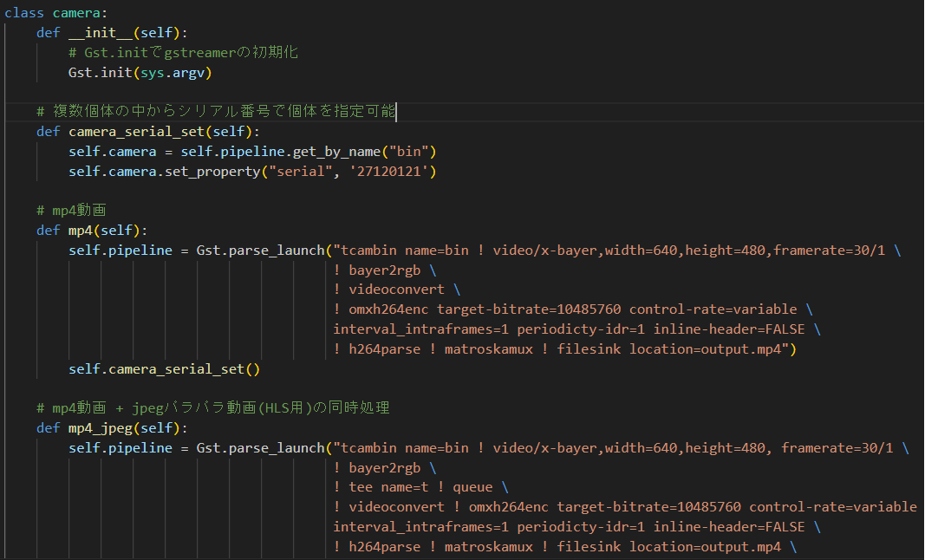This screenshot has height=560, width=925.
Task: Click the short comment "# mp4動画" above def mp4
Action: (71, 211)
